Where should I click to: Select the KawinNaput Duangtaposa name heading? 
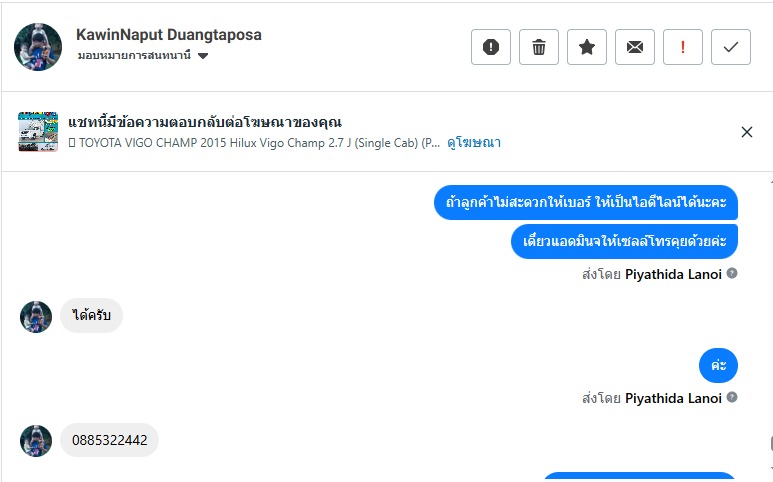click(x=169, y=35)
